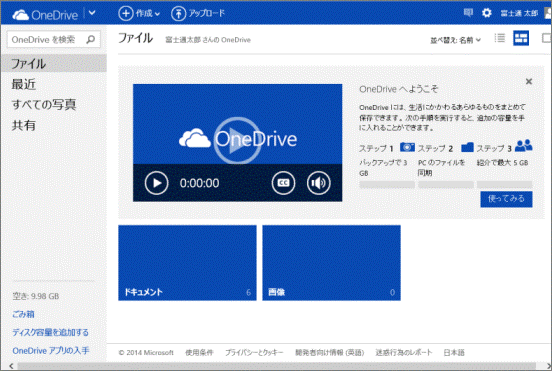
Task: Click the horizontal scrollbar track at bottom
Action: tap(277, 366)
